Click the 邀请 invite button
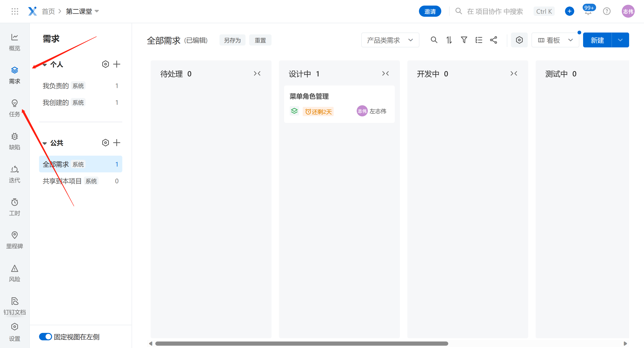 [x=430, y=11]
